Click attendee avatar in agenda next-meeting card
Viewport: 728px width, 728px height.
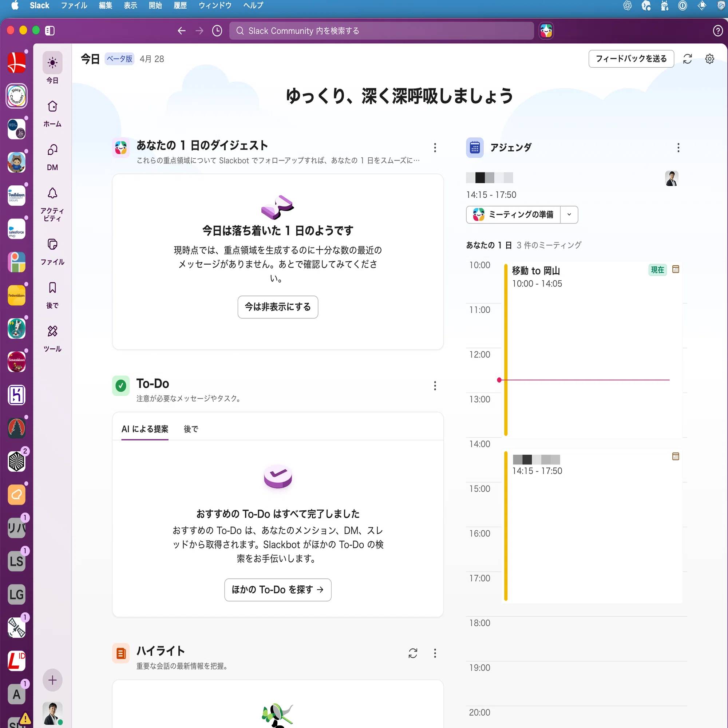[672, 178]
